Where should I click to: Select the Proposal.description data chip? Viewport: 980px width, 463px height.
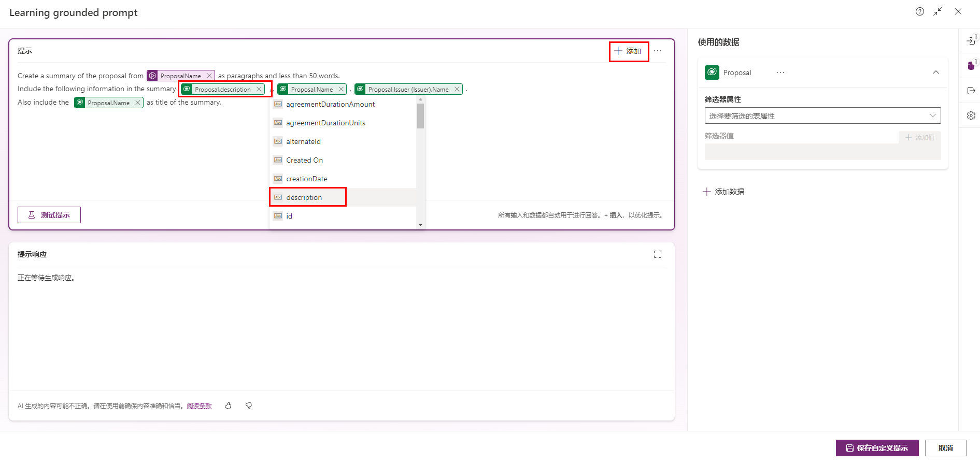click(222, 89)
